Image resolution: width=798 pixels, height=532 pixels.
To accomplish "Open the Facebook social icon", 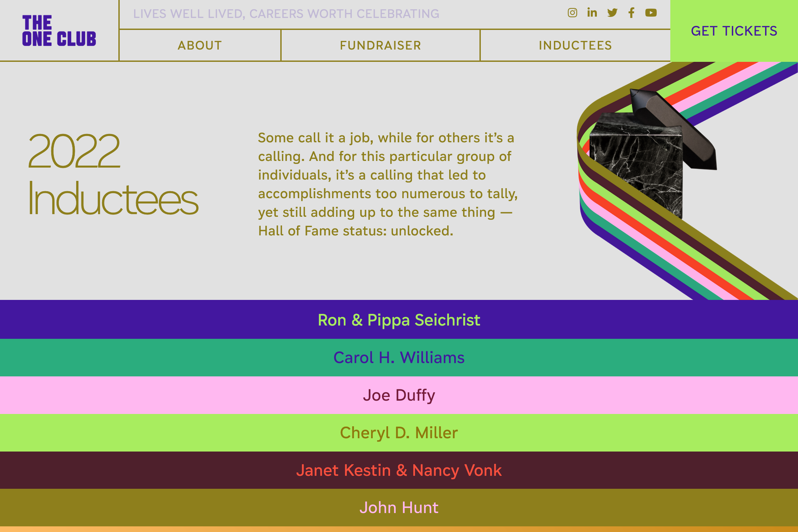I will point(631,13).
